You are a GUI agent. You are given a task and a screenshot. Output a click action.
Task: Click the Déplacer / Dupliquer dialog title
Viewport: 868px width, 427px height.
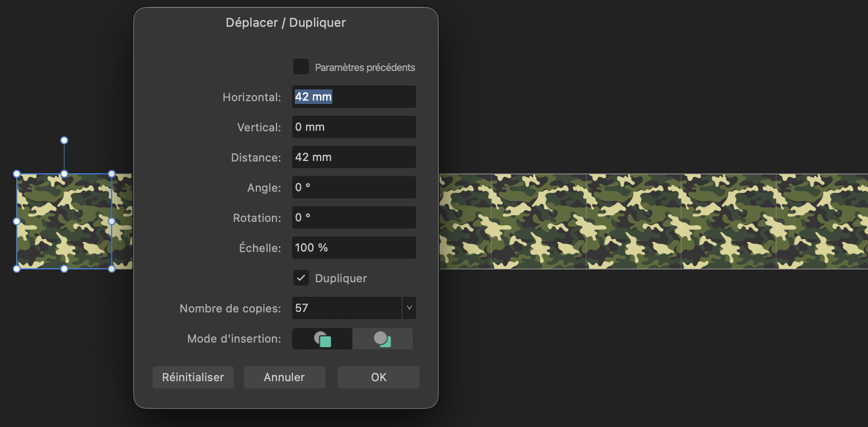285,23
